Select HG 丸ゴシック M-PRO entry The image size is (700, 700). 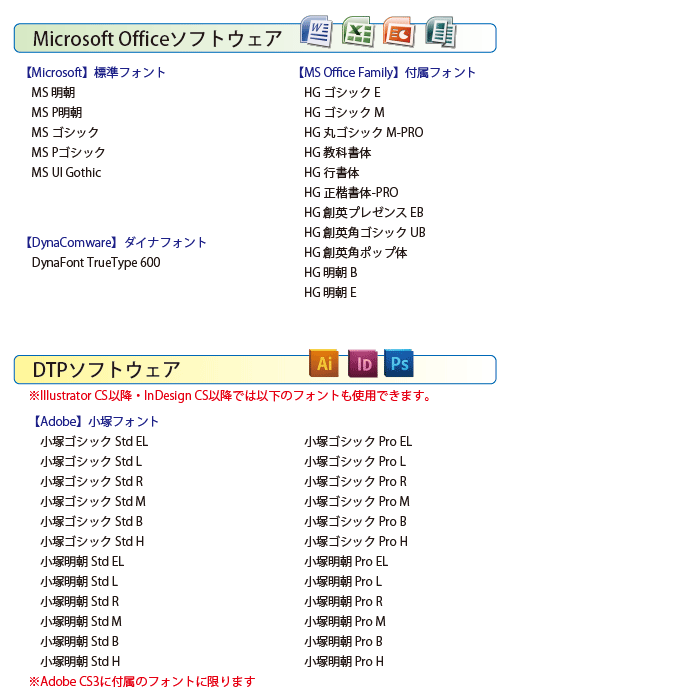363,133
